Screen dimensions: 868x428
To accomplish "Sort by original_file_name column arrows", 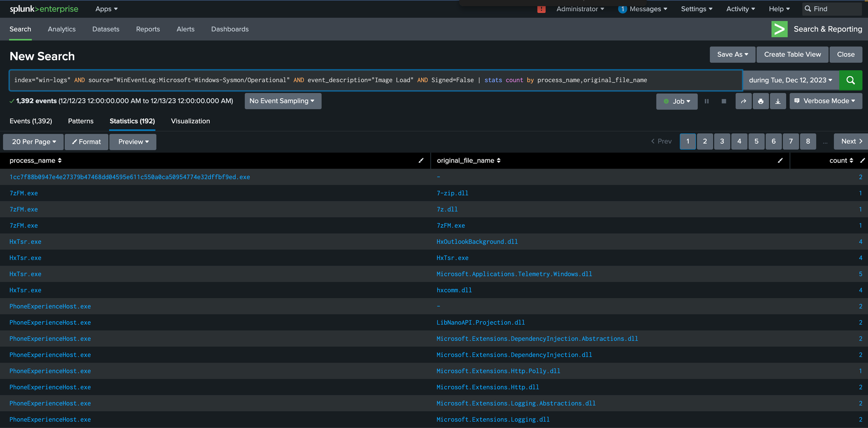I will point(498,160).
